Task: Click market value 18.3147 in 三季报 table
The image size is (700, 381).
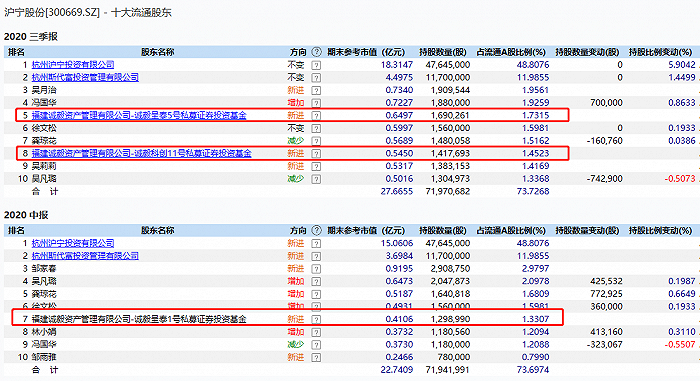Action: [397, 65]
